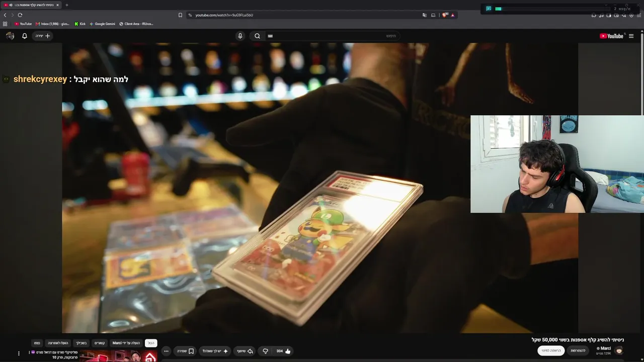
Task: Open the browser hamburger menu
Action: [x=639, y=15]
